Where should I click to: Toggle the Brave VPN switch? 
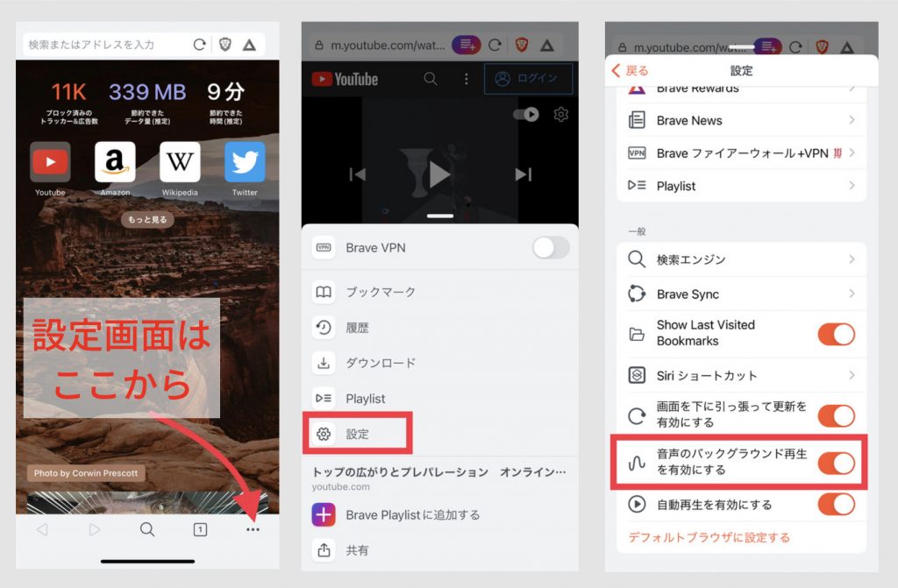point(551,248)
